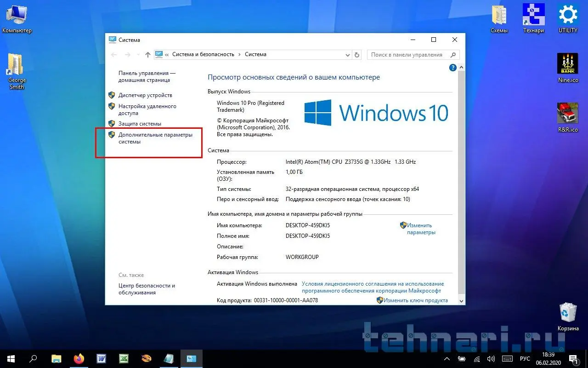
Task: Go back in the Система window
Action: 114,55
